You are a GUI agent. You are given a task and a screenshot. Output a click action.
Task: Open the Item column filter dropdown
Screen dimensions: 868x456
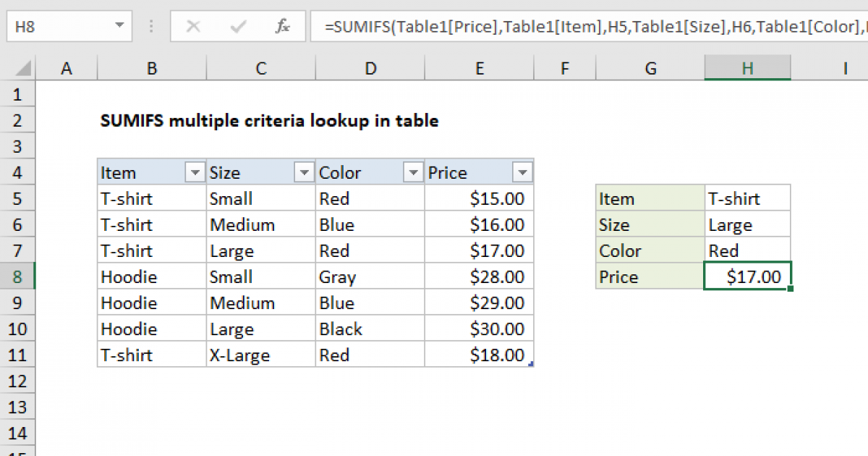194,172
